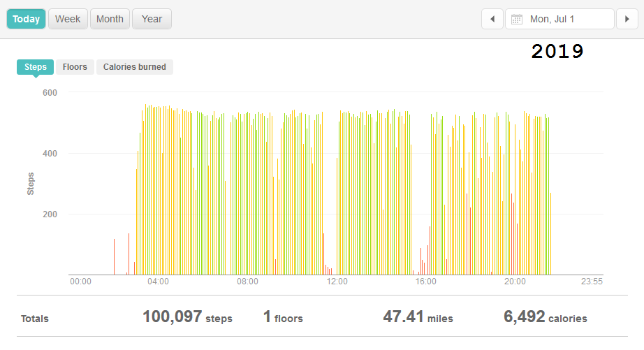Click the 1 floors total

pos(283,318)
